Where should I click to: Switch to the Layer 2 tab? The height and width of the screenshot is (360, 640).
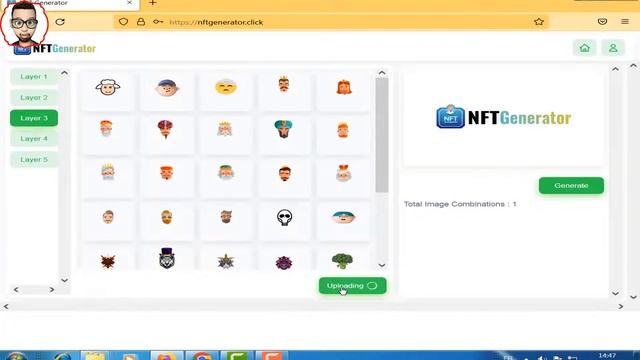pos(34,98)
